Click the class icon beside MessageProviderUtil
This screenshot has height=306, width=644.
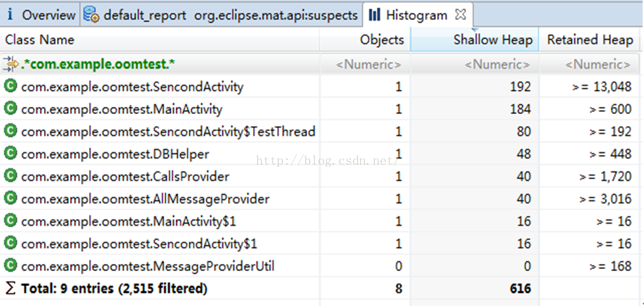coord(10,266)
